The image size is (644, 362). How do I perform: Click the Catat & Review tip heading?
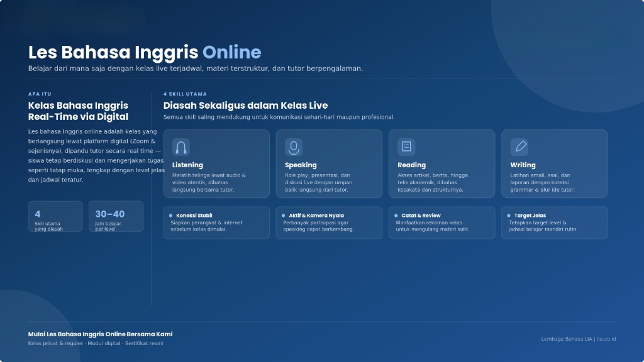click(421, 216)
